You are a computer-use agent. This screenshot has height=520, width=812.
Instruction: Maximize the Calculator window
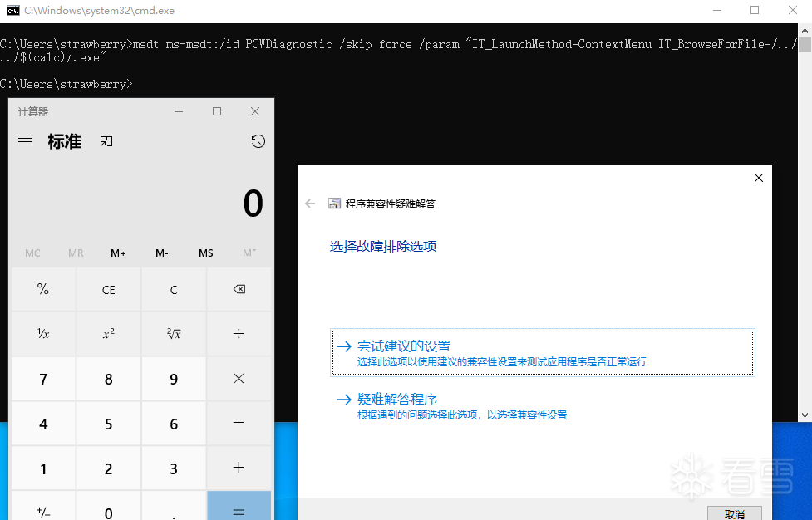click(217, 111)
